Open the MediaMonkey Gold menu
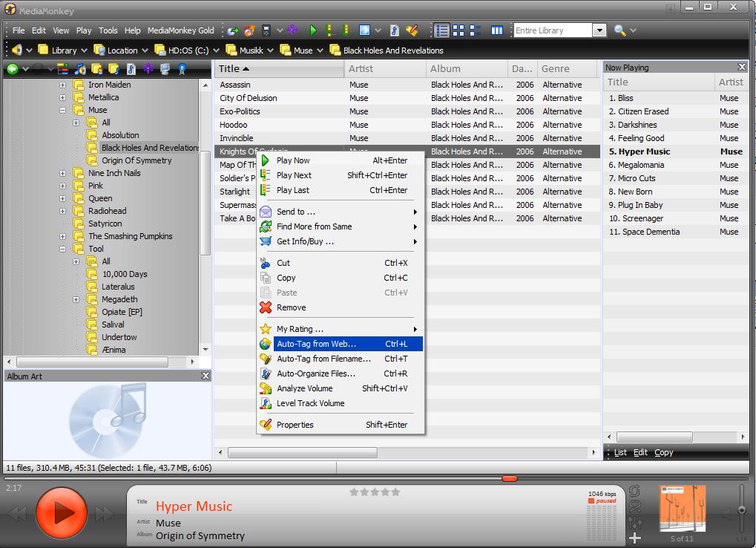This screenshot has height=548, width=756. point(181,30)
